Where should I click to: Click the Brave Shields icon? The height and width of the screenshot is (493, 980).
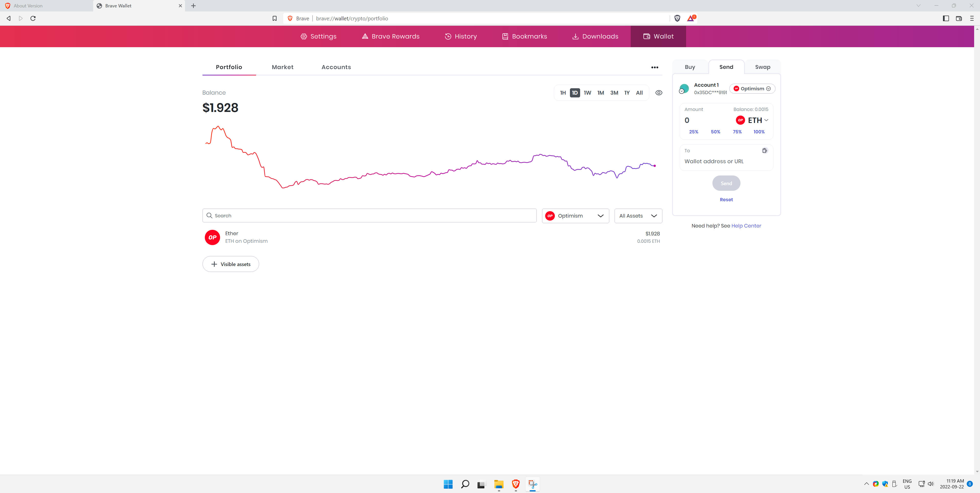678,18
